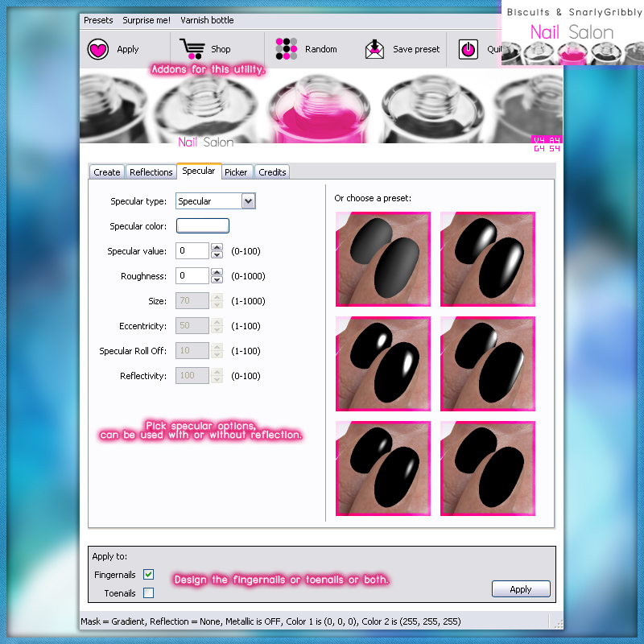Choose the middle-left small highlight preset

pos(383,364)
